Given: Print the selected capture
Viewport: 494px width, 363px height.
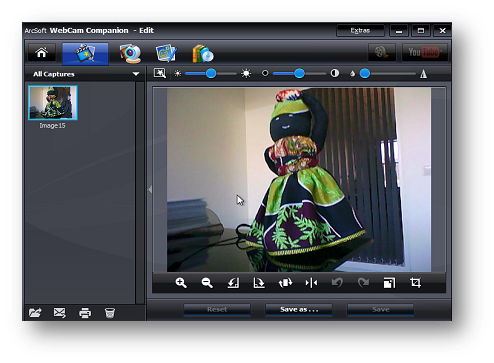Looking at the screenshot, I should coord(85,313).
